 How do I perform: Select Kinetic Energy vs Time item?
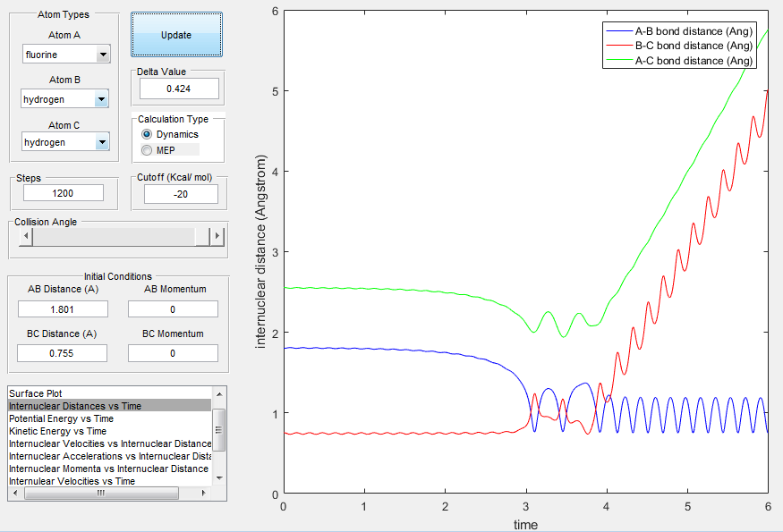click(110, 431)
